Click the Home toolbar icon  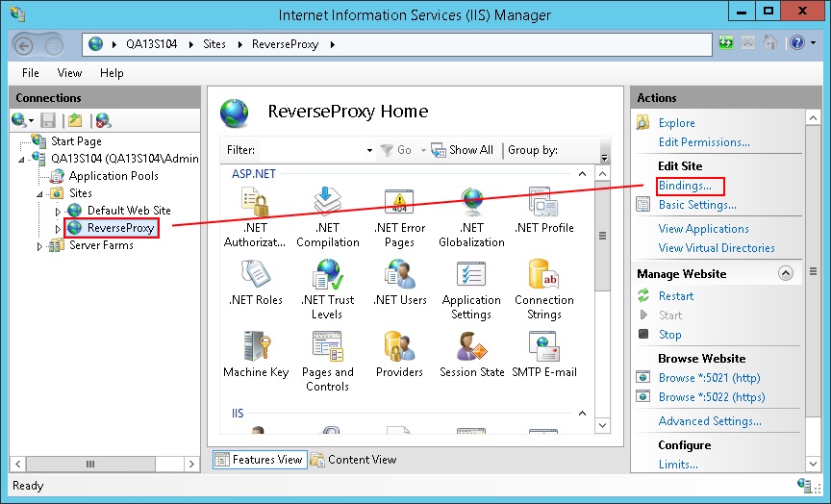[x=770, y=42]
